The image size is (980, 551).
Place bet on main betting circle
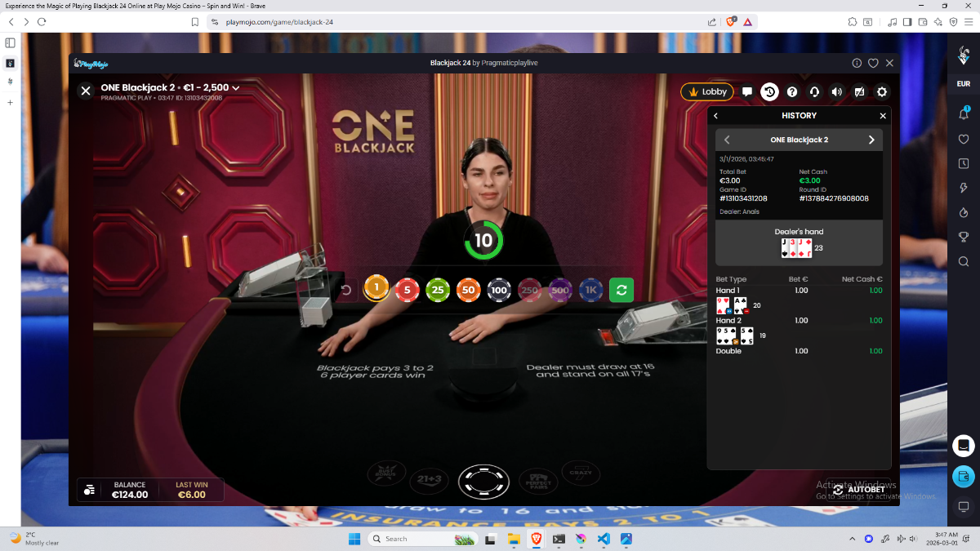[483, 482]
